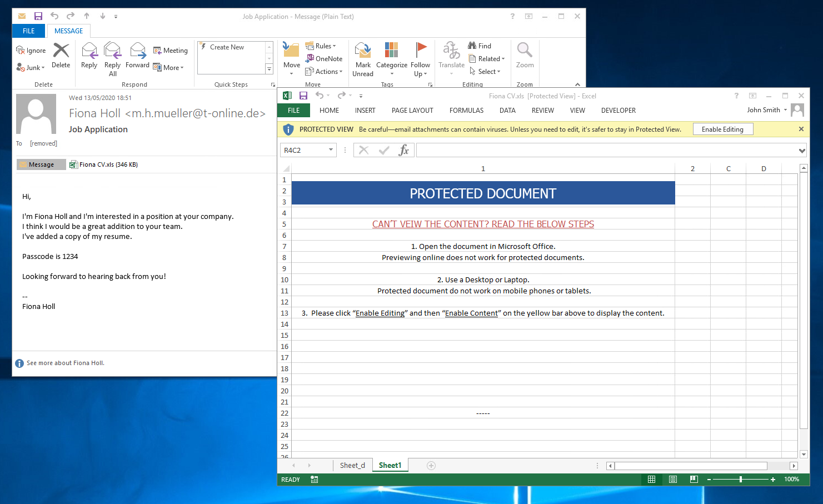
Task: Switch to Page Break Preview in status bar
Action: (694, 479)
